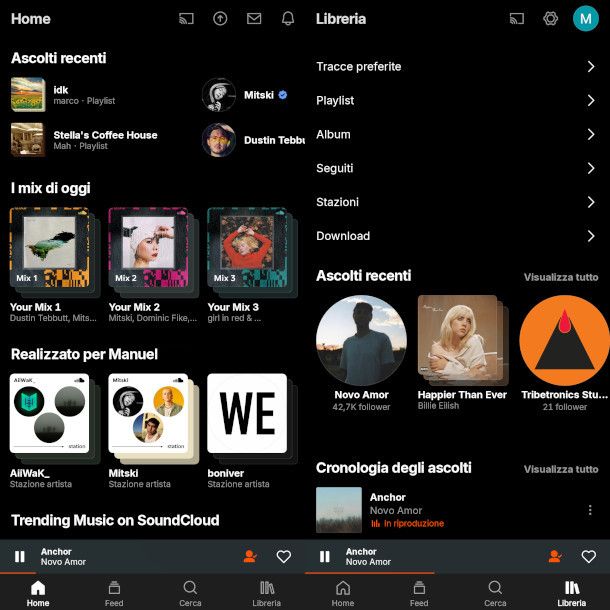Pause playback in Home mini player

(19, 556)
